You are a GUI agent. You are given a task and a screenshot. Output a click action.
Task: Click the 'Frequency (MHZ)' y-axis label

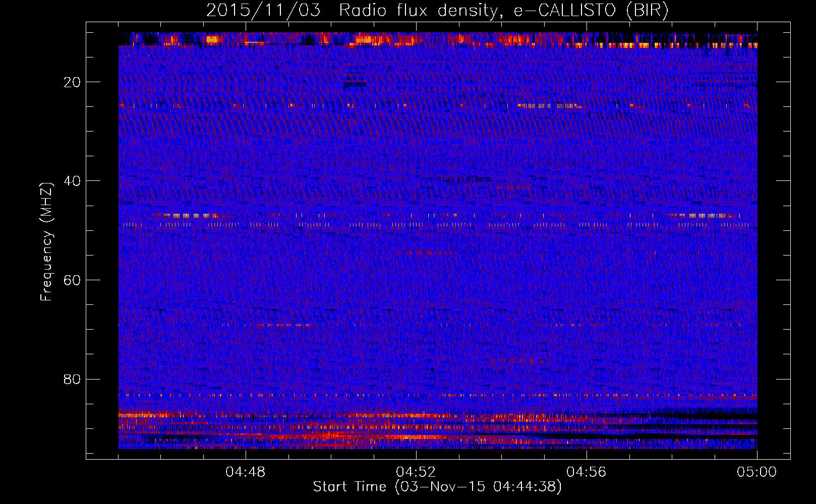pos(46,242)
